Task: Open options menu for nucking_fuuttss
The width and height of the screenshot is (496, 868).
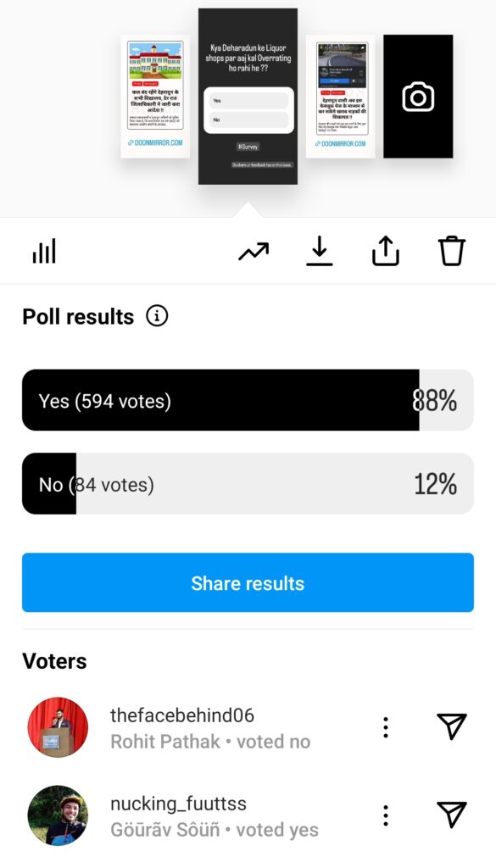Action: click(x=386, y=815)
